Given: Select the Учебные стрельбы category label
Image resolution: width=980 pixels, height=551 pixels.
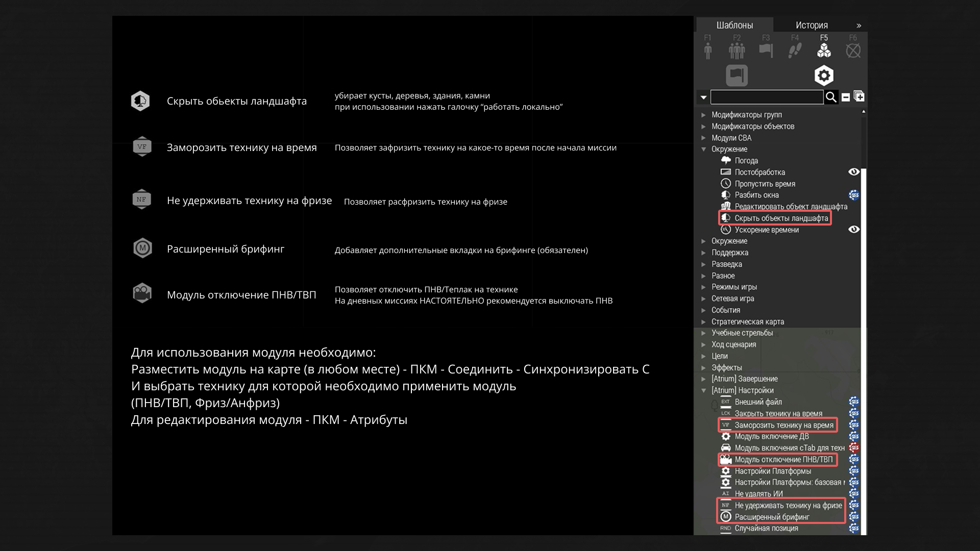Looking at the screenshot, I should coord(742,333).
